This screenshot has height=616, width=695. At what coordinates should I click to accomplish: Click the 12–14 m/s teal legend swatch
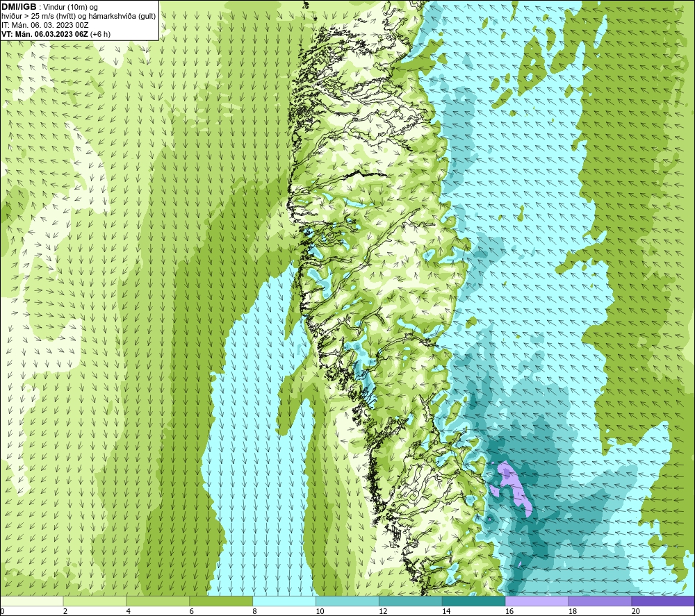point(411,601)
